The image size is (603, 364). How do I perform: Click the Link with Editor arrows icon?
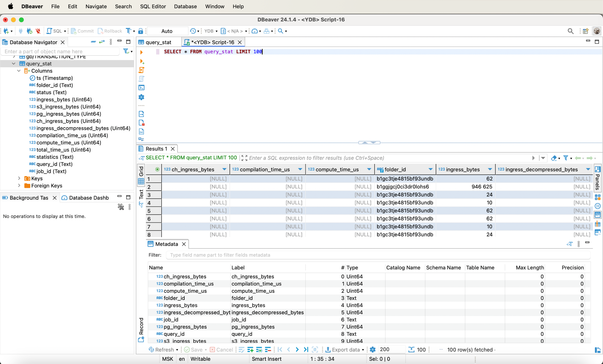tap(102, 42)
